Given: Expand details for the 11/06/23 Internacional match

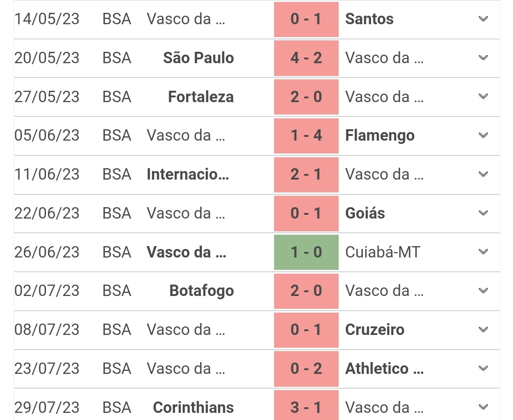Looking at the screenshot, I should (484, 174).
